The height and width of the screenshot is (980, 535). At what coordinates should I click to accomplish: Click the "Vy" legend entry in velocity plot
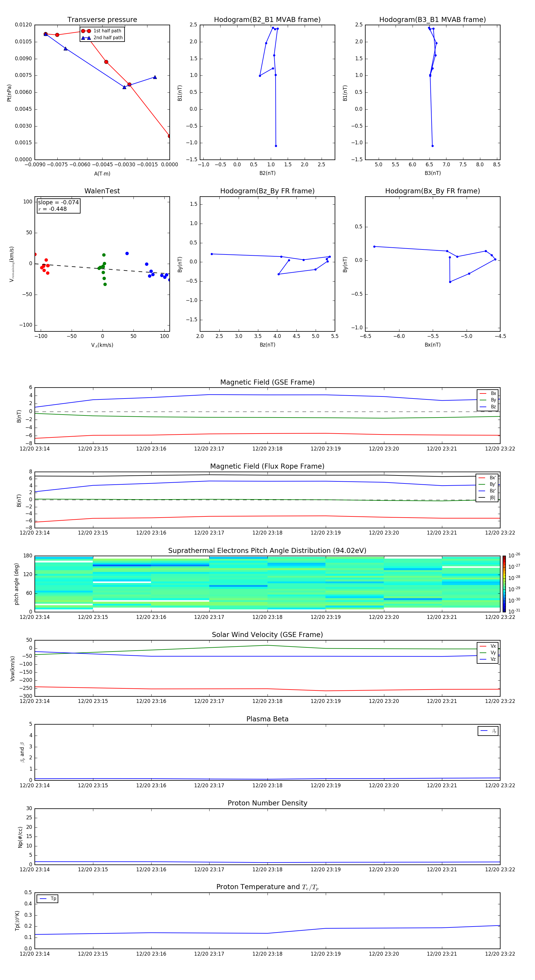488,653
